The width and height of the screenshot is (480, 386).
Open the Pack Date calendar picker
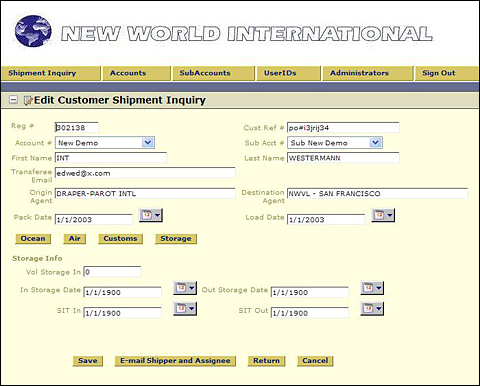(x=151, y=216)
